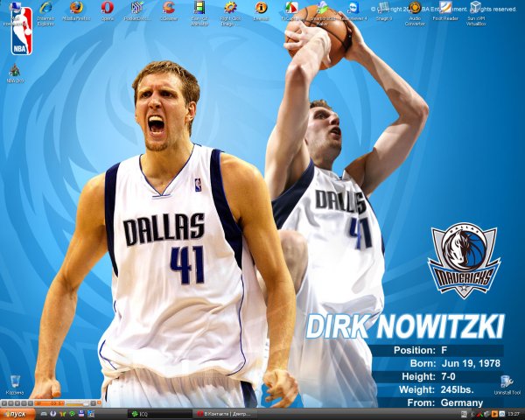
Task: Click the Пуск start button
Action: (x=17, y=413)
